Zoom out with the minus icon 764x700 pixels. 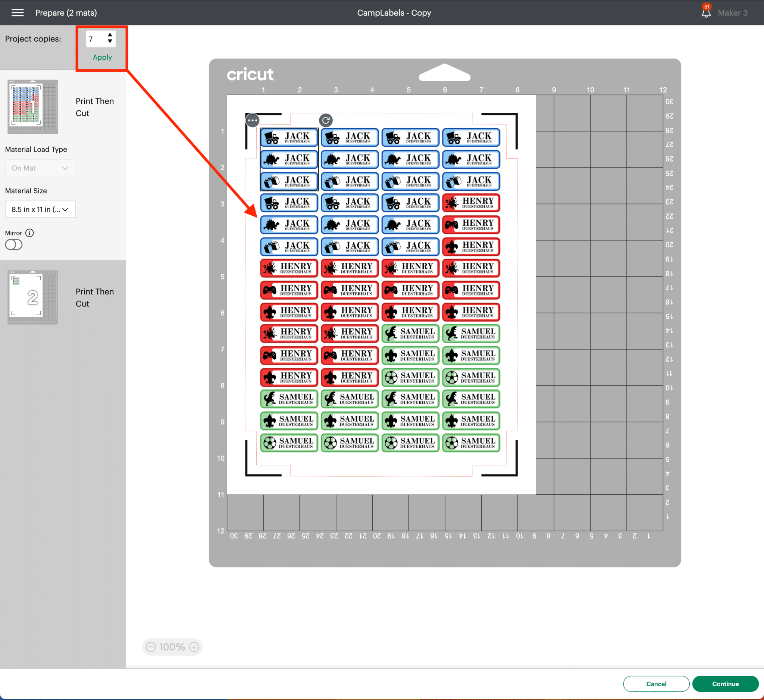(151, 647)
